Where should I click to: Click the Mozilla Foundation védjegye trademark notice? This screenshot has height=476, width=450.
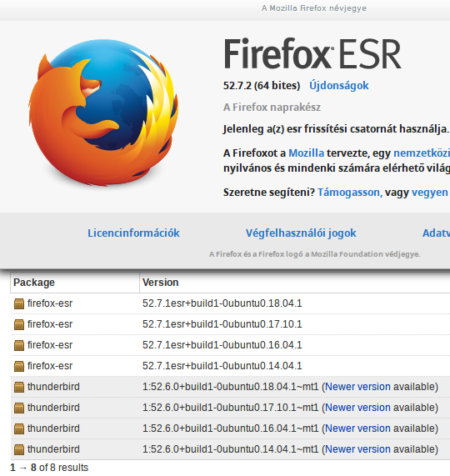tap(315, 254)
